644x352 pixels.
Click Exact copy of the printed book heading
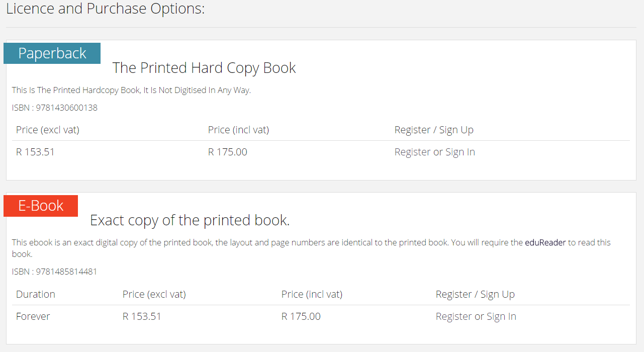(x=190, y=220)
